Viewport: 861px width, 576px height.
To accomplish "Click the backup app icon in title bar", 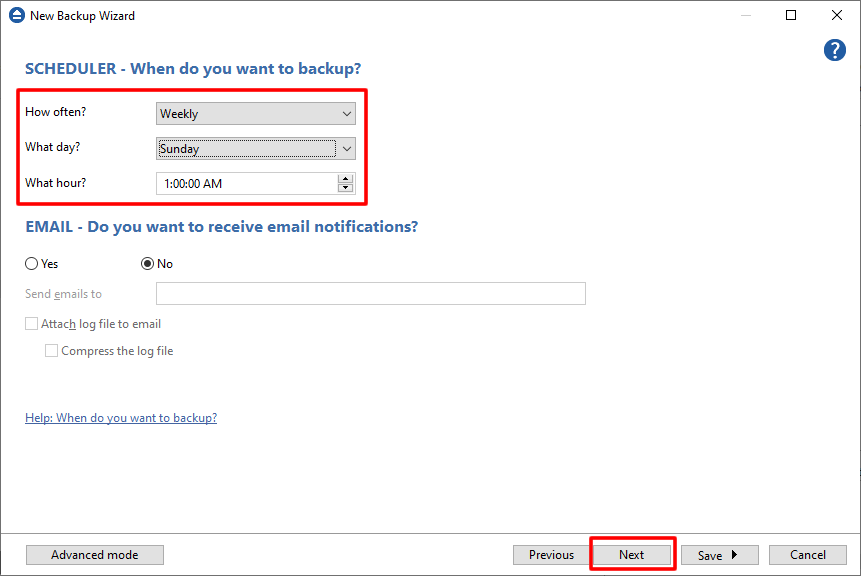I will [x=16, y=16].
